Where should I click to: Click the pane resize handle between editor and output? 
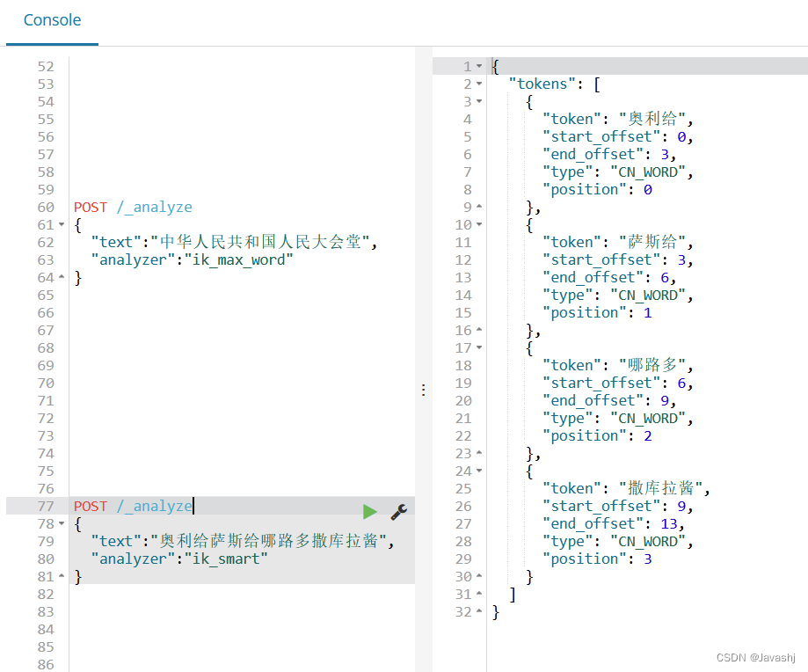[x=424, y=391]
